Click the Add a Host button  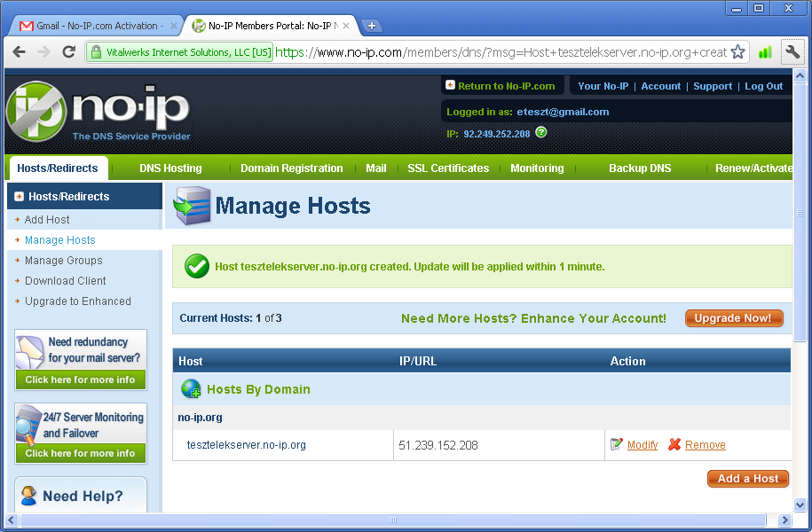point(747,479)
